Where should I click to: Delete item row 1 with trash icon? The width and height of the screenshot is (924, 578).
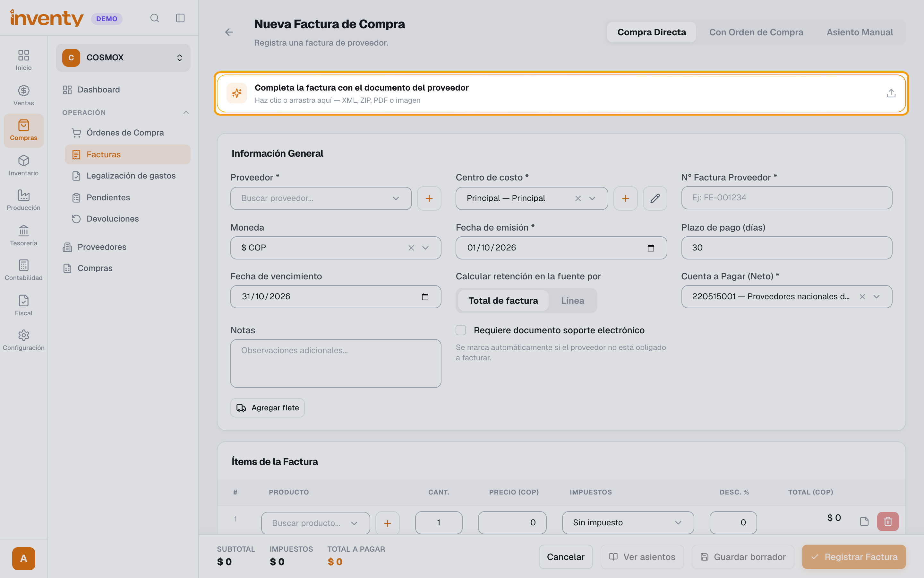coord(888,521)
